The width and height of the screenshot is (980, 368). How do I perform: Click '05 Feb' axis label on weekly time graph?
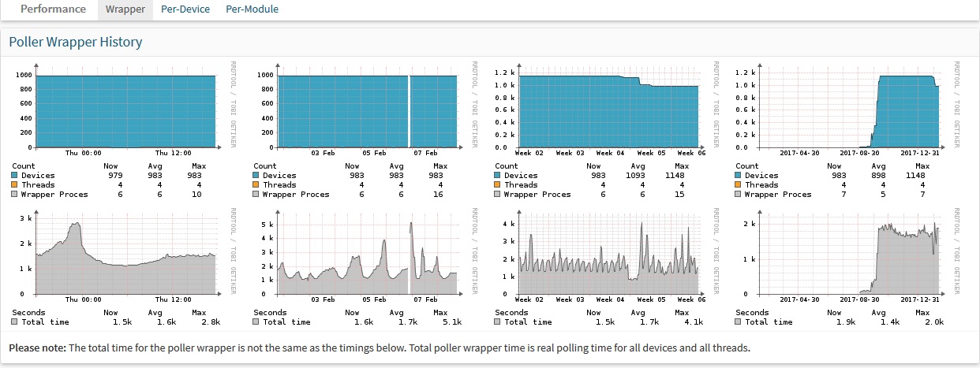(375, 299)
